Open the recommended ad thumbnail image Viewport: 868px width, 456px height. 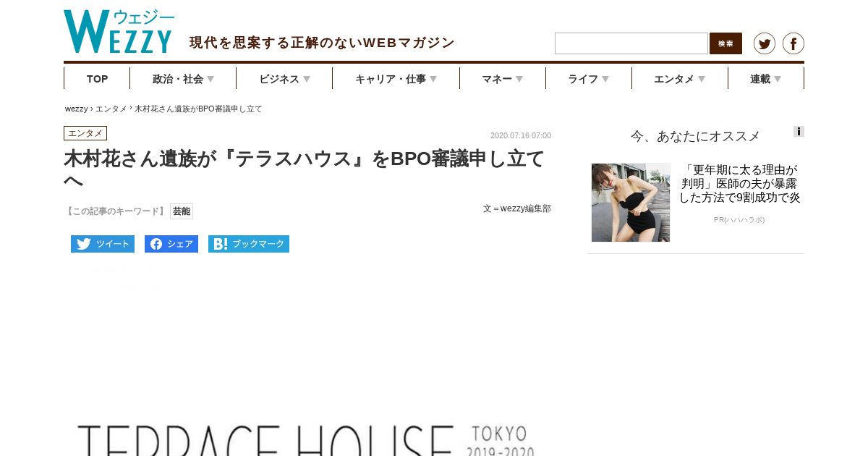631,203
